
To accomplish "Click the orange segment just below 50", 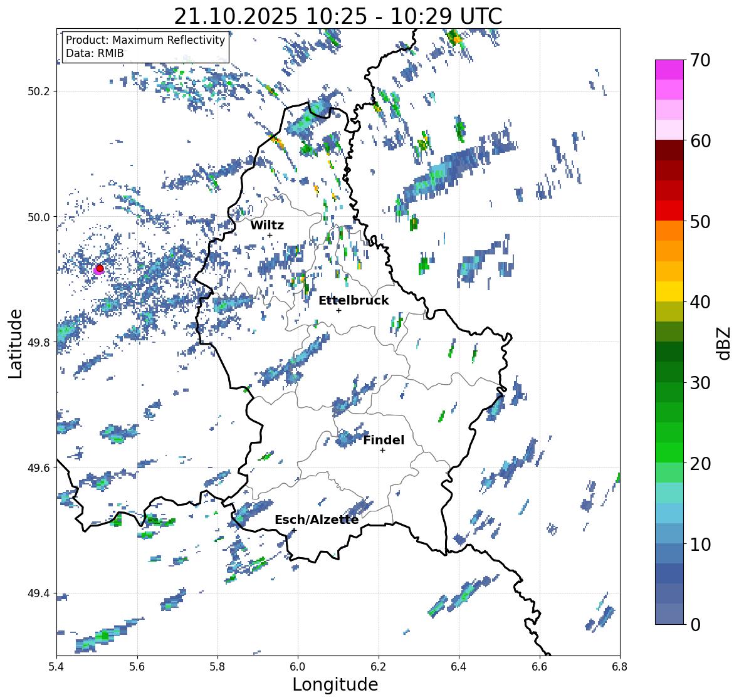I will click(669, 231).
